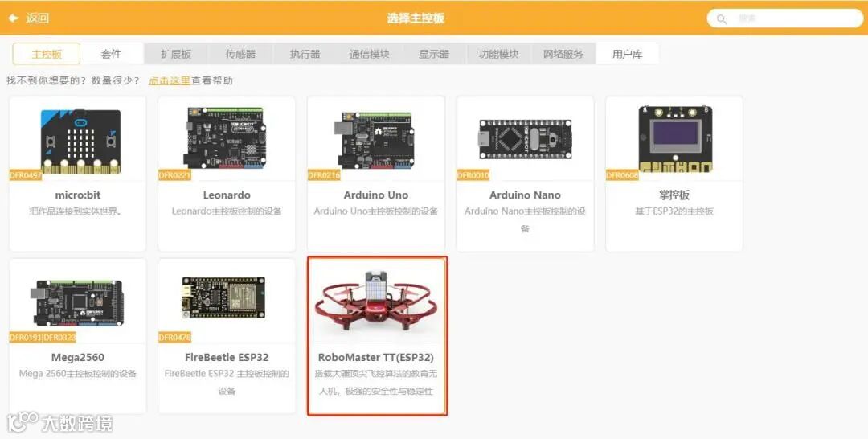Click the back arrow icon
The width and height of the screenshot is (868, 439).
point(14,18)
